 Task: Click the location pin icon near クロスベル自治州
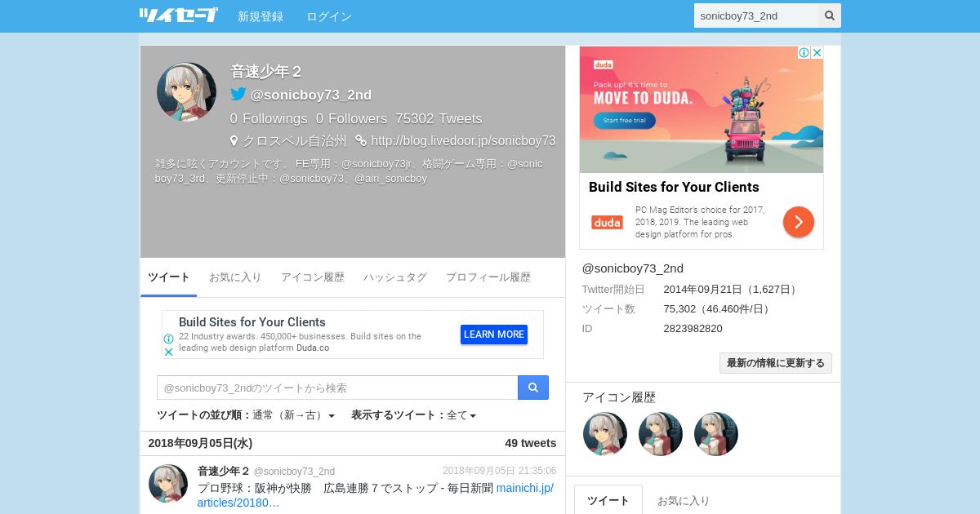pyautogui.click(x=234, y=140)
